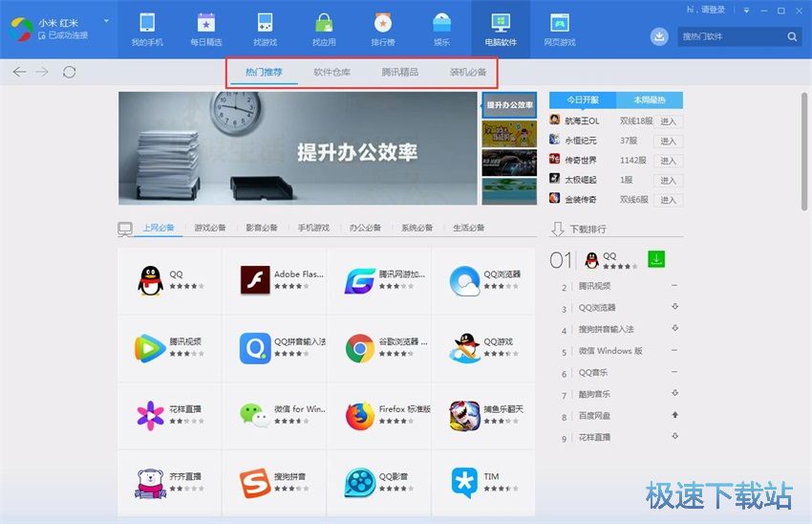Select the 手机游戏 category tab
Screen dimensions: 812x524
pos(313,228)
